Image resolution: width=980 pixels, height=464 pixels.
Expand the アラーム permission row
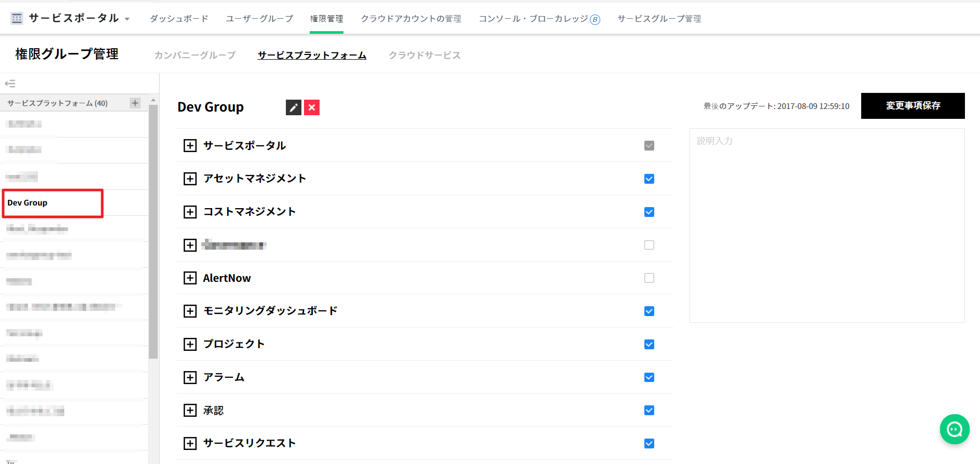(x=190, y=377)
